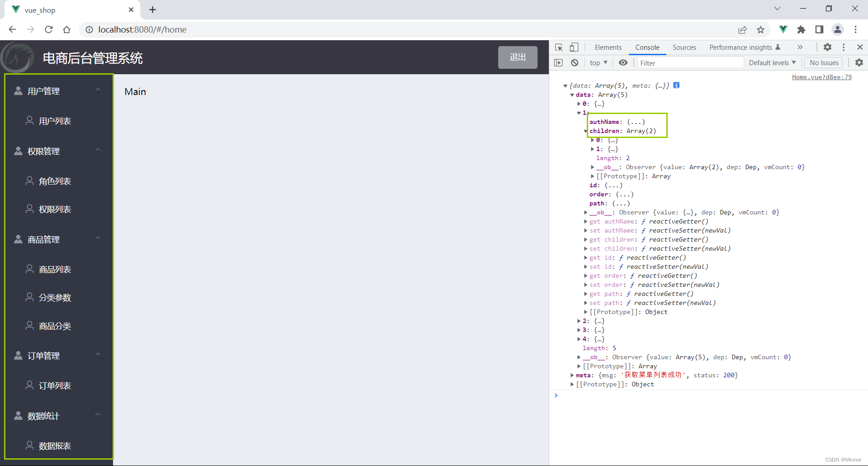Open the Chrome three-dot menu
The width and height of the screenshot is (868, 466).
pyautogui.click(x=855, y=29)
